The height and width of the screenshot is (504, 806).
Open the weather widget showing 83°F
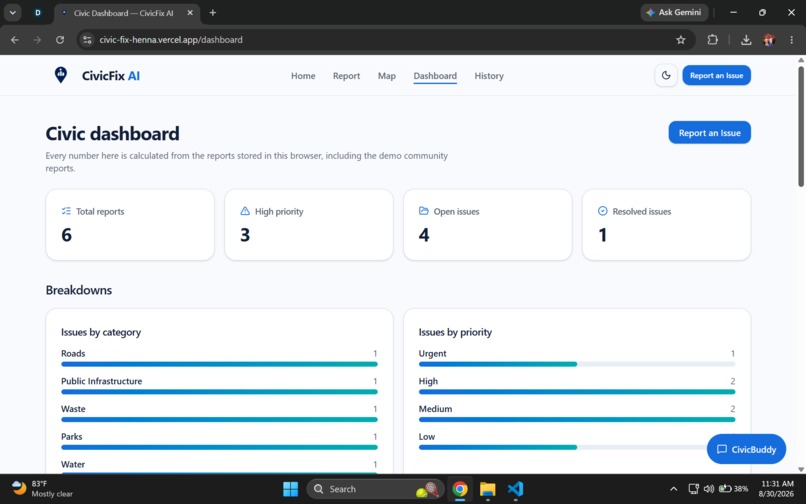tap(42, 489)
